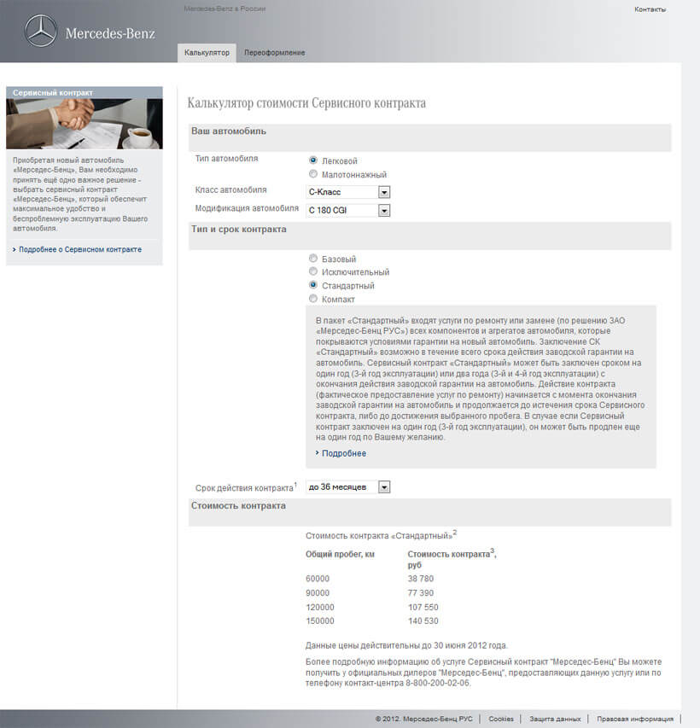Choose the Компакт contract type
The height and width of the screenshot is (728, 700).
[313, 299]
